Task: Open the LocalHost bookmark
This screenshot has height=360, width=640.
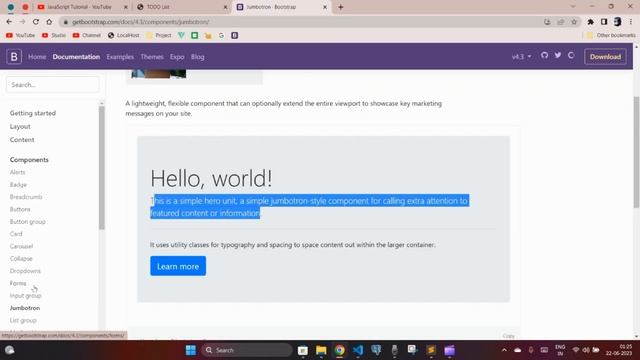Action: click(x=123, y=36)
